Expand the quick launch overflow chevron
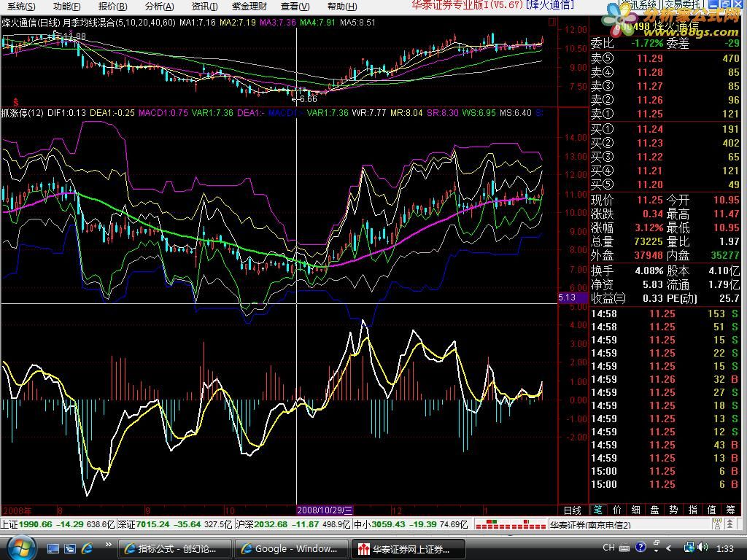Screen dimensions: 747x560 click(109, 544)
